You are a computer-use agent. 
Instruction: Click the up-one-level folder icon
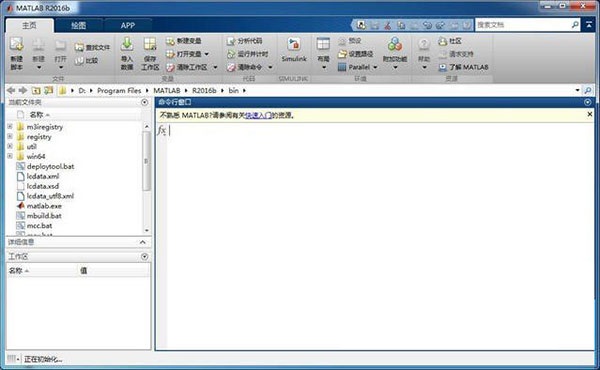point(36,91)
